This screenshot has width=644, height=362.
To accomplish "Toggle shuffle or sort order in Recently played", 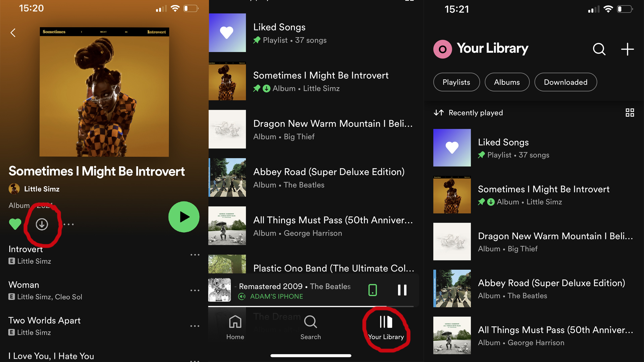I will [439, 112].
